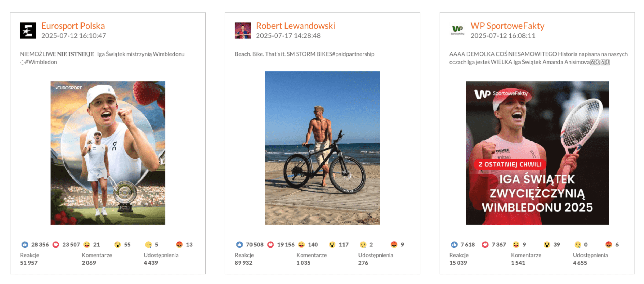Viewport: 644px width, 284px height.
Task: Open the WP SportoweFakty page link
Action: tap(507, 26)
